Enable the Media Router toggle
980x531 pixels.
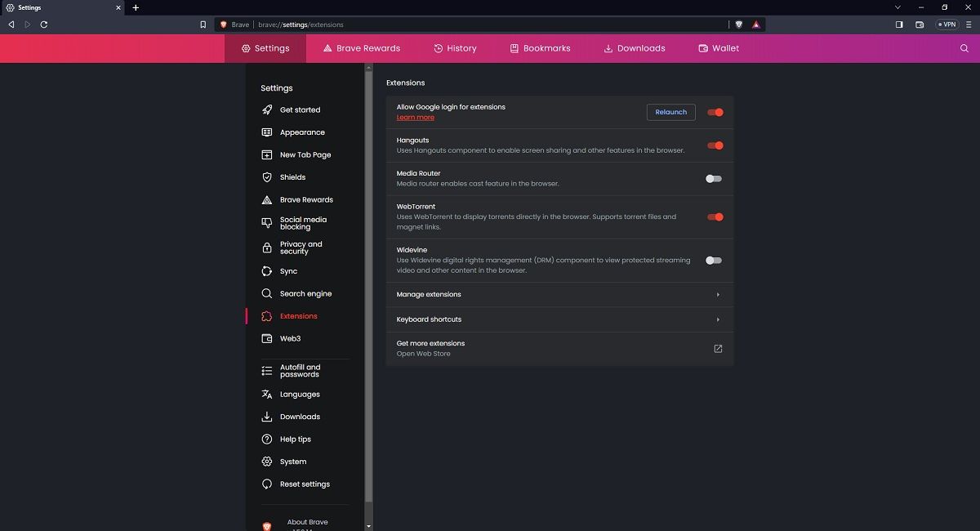tap(712, 178)
